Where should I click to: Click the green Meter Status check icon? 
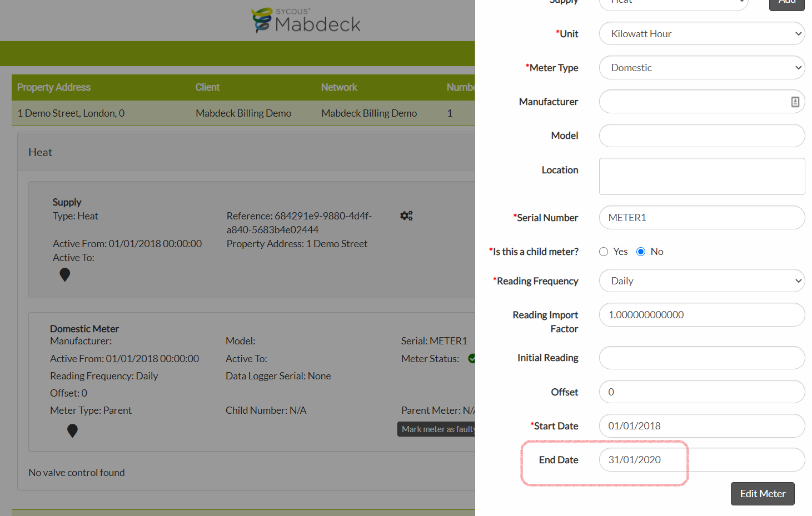point(472,358)
